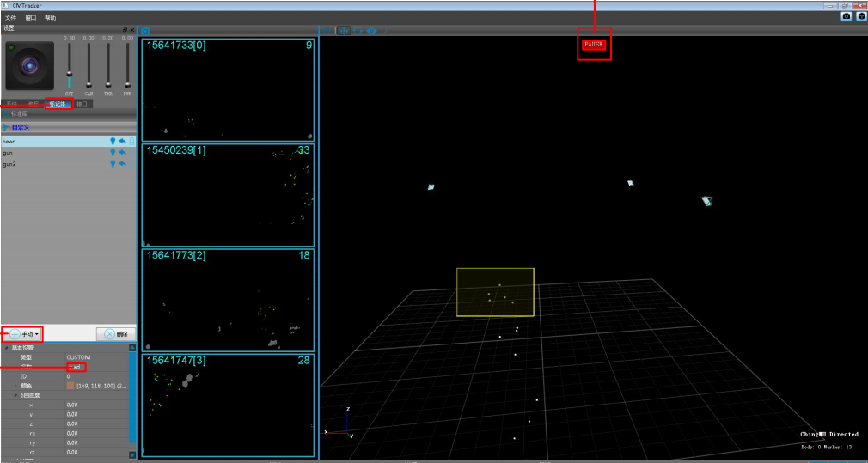Click the PAUSE indicator in 3D view
Image resolution: width=868 pixels, height=463 pixels.
pos(594,45)
